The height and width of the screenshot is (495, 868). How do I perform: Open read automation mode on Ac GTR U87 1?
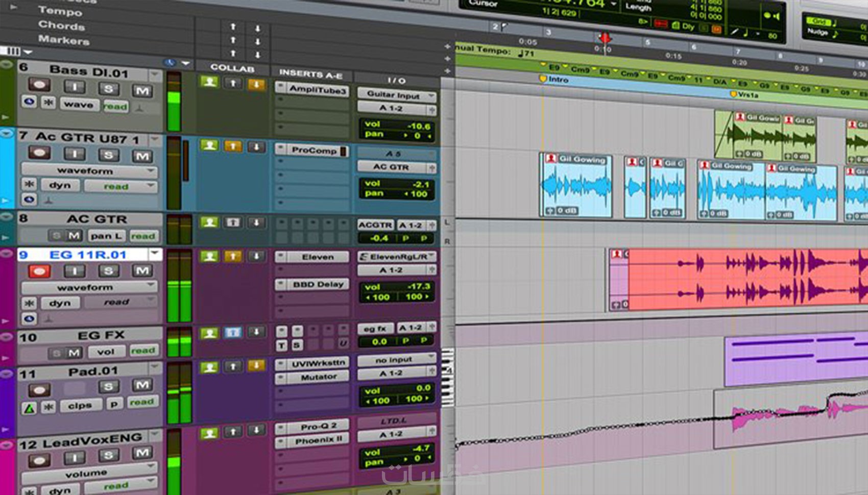[x=120, y=186]
